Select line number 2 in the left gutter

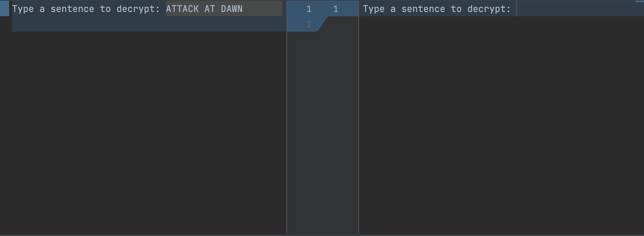tap(309, 25)
